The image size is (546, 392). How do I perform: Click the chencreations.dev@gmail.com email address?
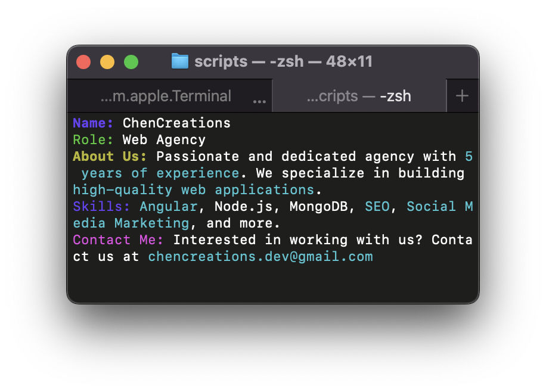260,257
